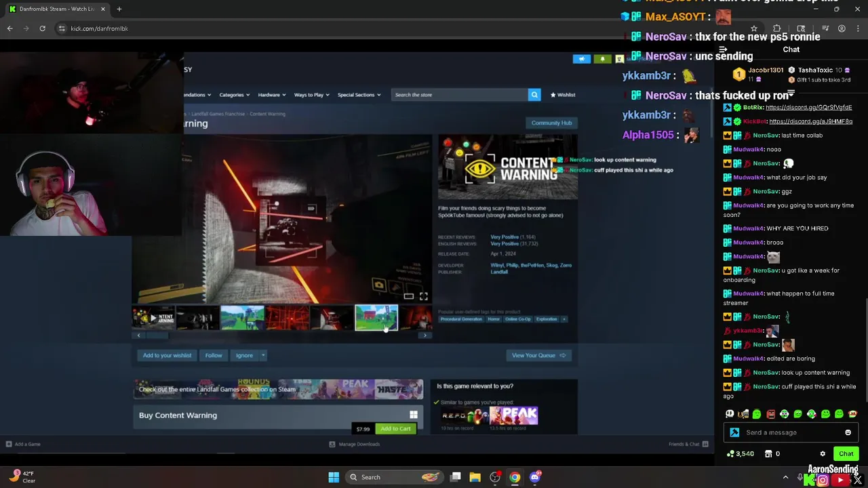
Task: Select the Online Co-Op tag
Action: pyautogui.click(x=518, y=319)
